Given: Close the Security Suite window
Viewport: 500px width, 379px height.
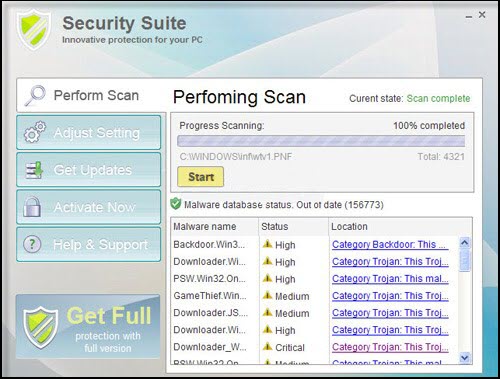Looking at the screenshot, I should tap(482, 15).
